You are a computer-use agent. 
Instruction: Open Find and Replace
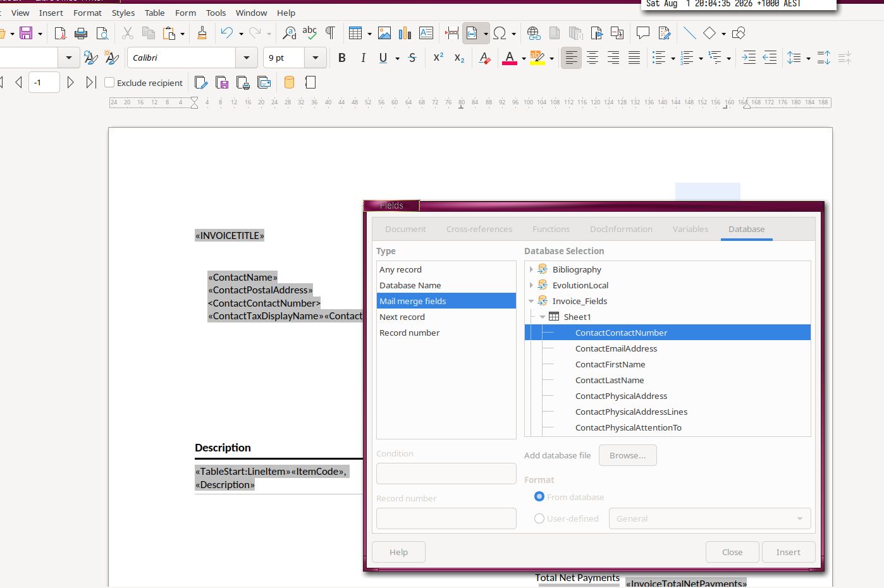click(x=289, y=33)
